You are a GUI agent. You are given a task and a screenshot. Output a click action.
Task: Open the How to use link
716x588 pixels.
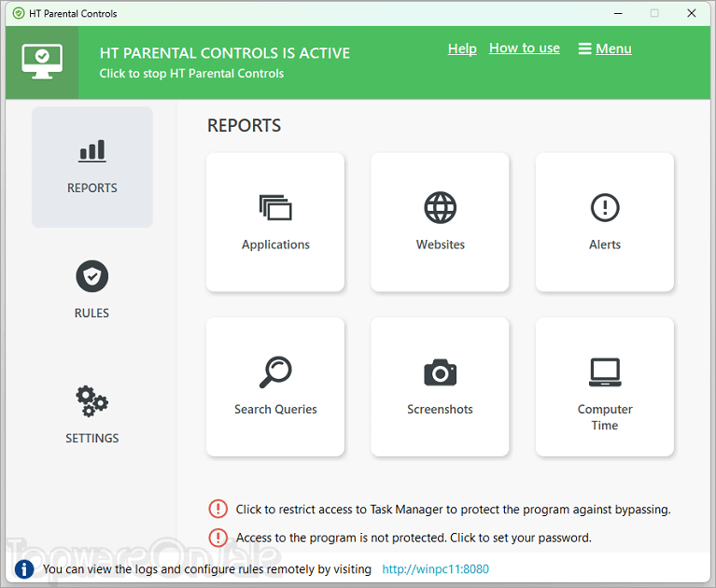pyautogui.click(x=525, y=48)
